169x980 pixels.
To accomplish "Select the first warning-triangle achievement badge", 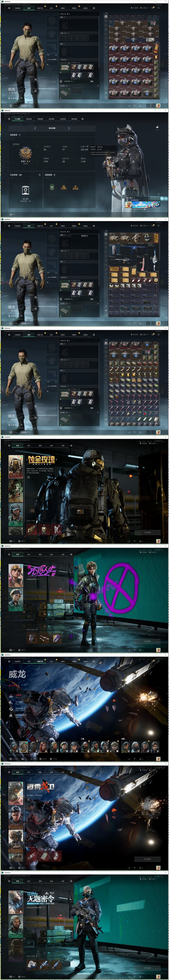I will click(x=64, y=187).
